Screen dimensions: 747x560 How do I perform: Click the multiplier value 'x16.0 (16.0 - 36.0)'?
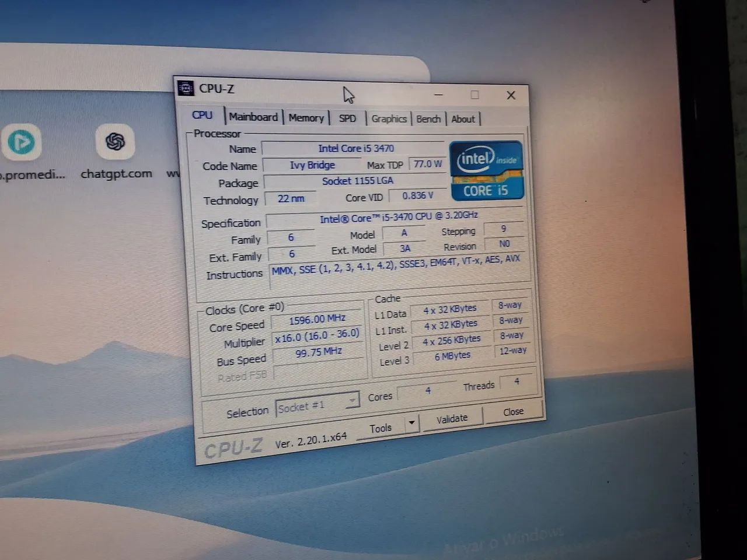(317, 335)
